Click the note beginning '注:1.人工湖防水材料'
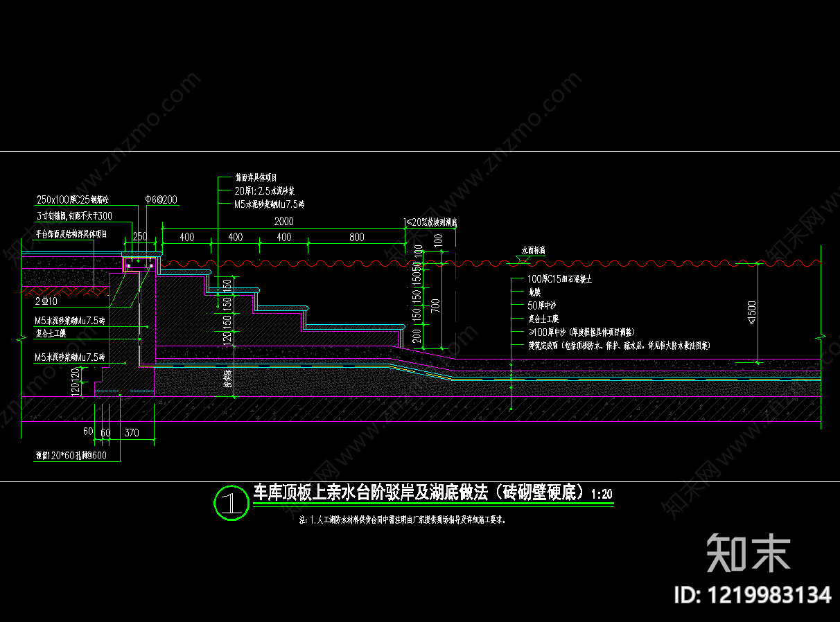This screenshot has width=840, height=622. (x=402, y=519)
